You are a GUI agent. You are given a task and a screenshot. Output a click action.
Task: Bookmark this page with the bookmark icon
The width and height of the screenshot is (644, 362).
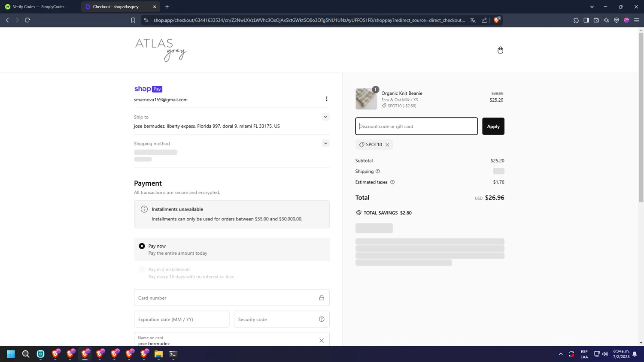[x=133, y=20]
